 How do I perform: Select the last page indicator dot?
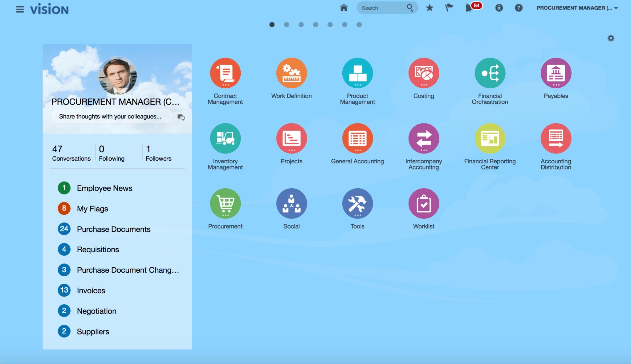tap(359, 25)
